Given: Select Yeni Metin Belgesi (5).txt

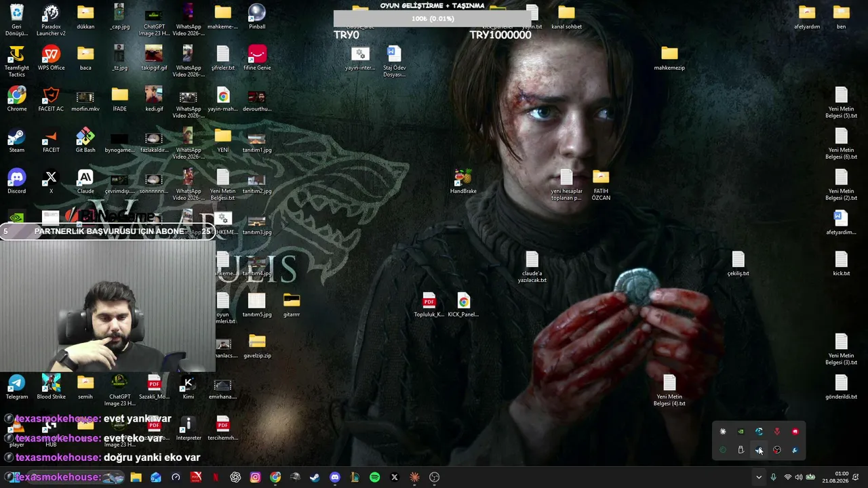Looking at the screenshot, I should point(841,103).
